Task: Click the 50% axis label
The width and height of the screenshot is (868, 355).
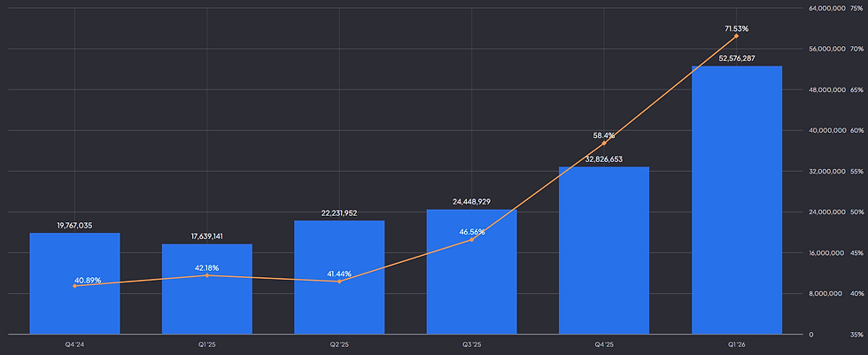Action: [857, 212]
